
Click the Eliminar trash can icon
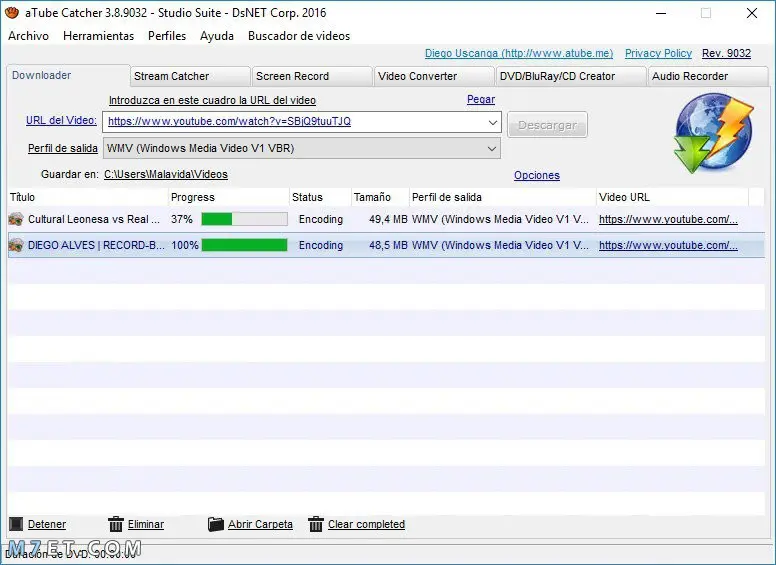116,524
